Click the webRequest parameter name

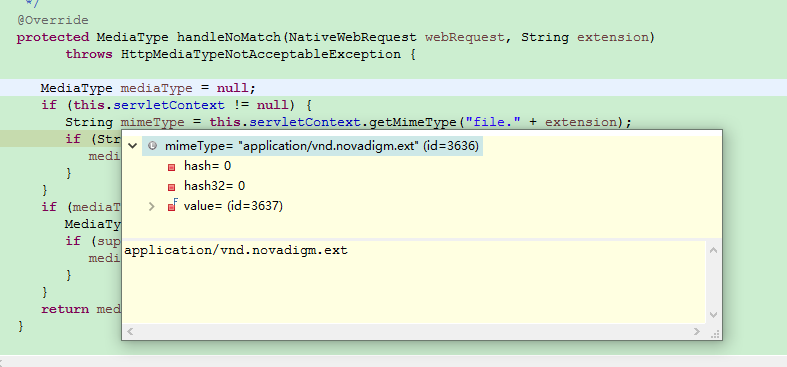tap(464, 37)
